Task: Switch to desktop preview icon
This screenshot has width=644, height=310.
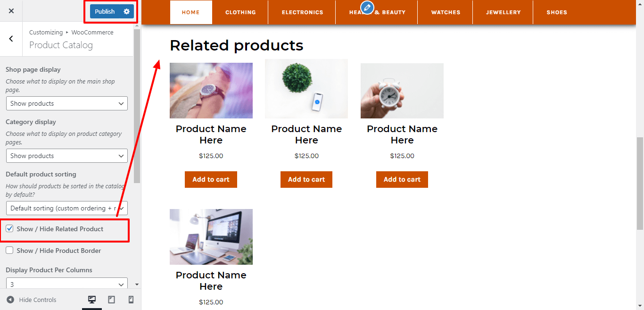Action: coord(92,300)
